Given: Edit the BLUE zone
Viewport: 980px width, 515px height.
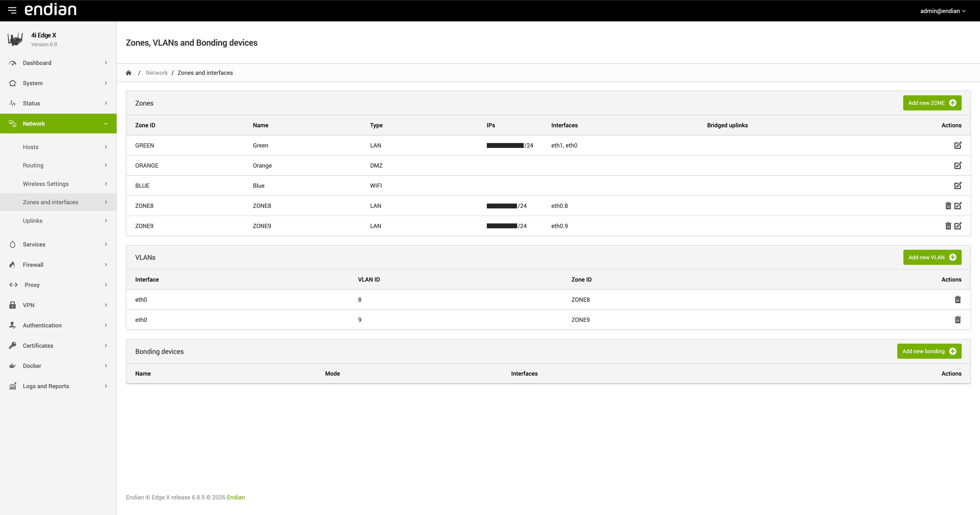Looking at the screenshot, I should (x=958, y=186).
